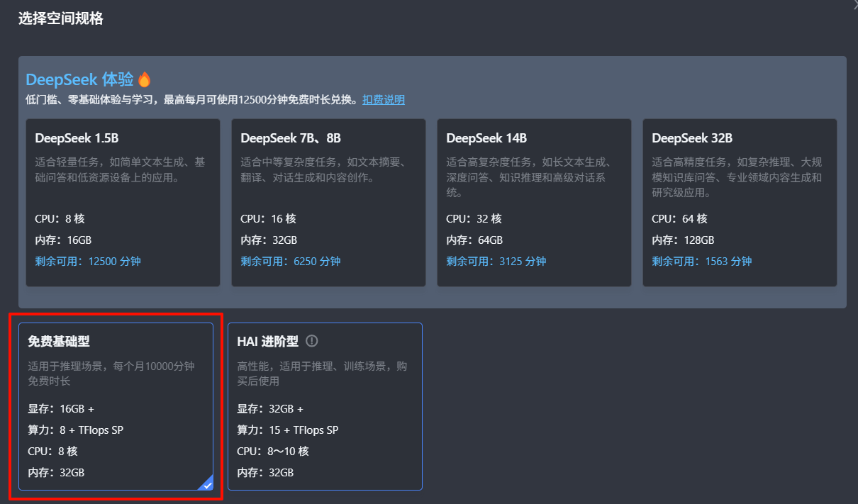Viewport: 858px width, 504px height.
Task: Click the 适合中等复杂度任务 description text
Action: [x=323, y=170]
